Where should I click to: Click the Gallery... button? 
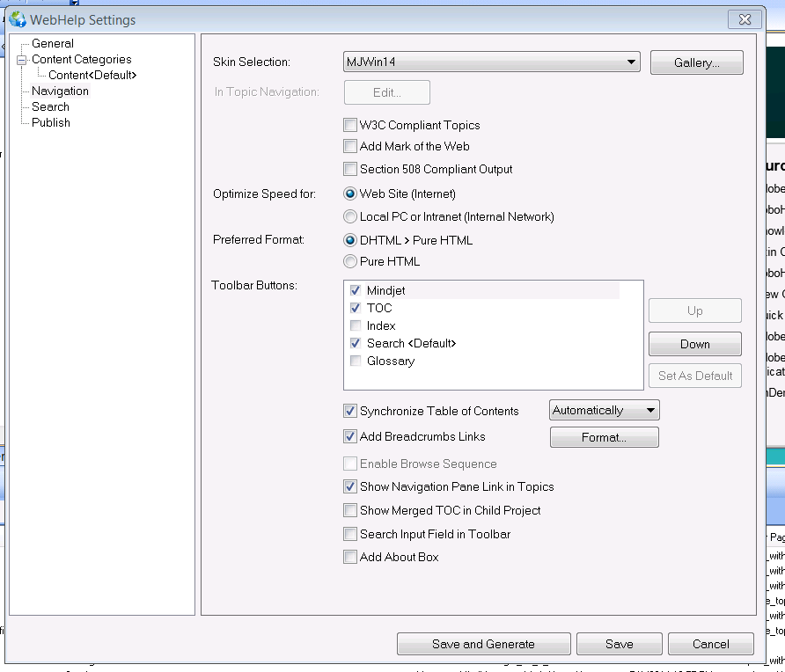click(x=696, y=62)
